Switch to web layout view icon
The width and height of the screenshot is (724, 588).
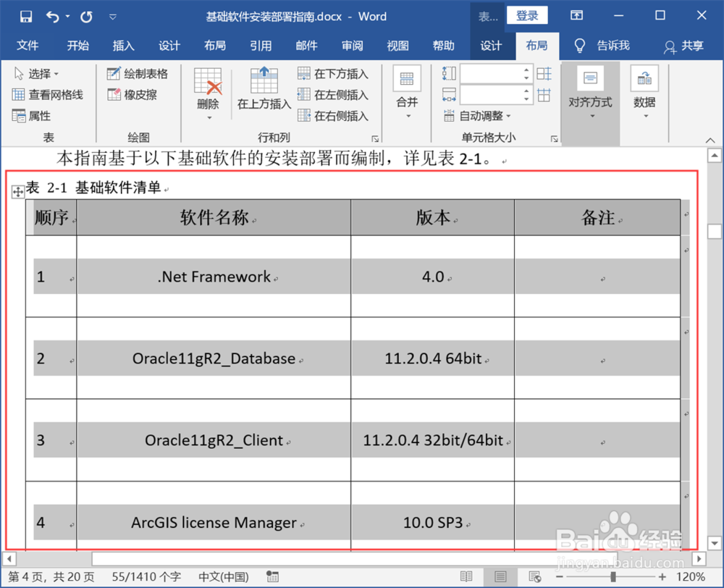coord(535,576)
